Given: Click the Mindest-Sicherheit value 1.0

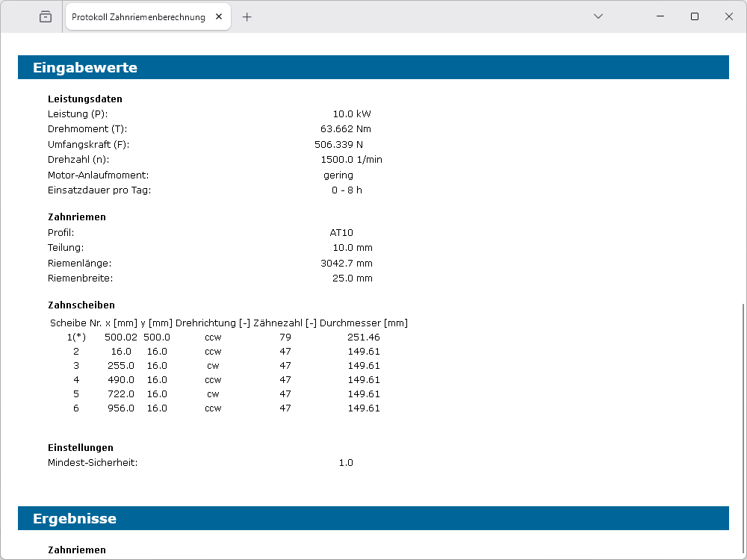Looking at the screenshot, I should [346, 462].
